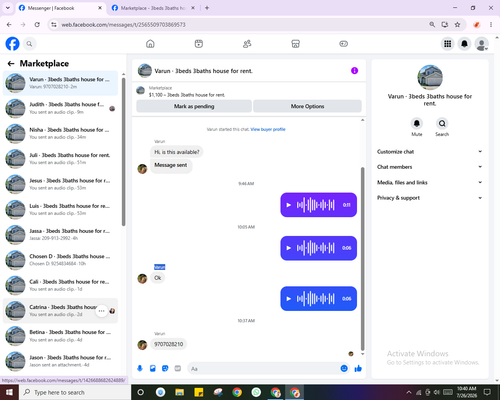Open the Luis conversation
This screenshot has width=500, height=400.
click(60, 209)
